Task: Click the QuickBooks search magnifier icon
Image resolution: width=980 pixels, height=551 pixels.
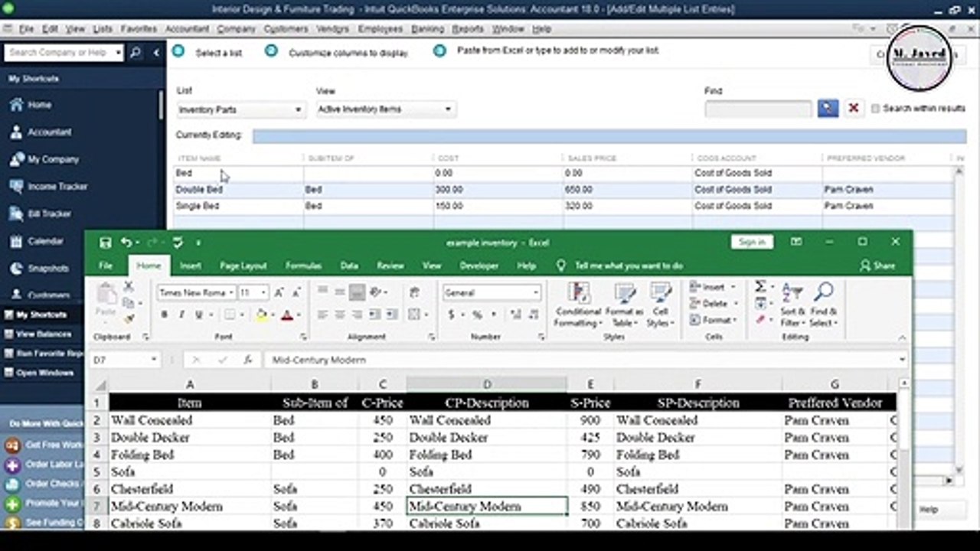Action: click(x=136, y=53)
